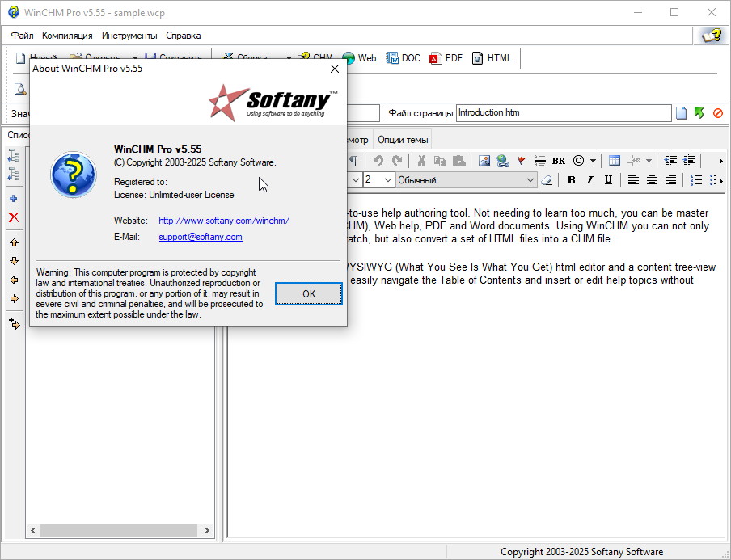
Task: Toggle underline formatting
Action: pyautogui.click(x=608, y=180)
